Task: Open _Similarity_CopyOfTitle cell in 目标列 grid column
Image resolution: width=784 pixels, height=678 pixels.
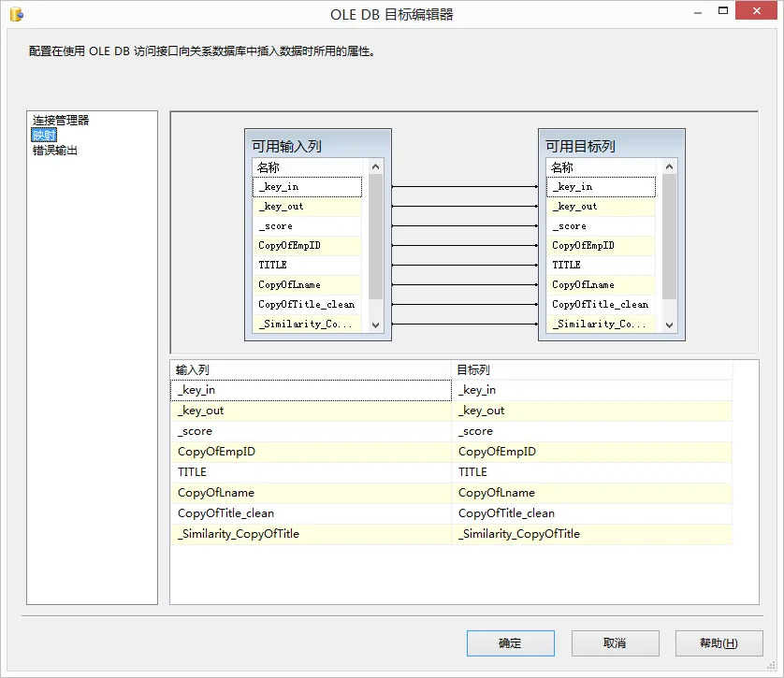Action: [591, 534]
